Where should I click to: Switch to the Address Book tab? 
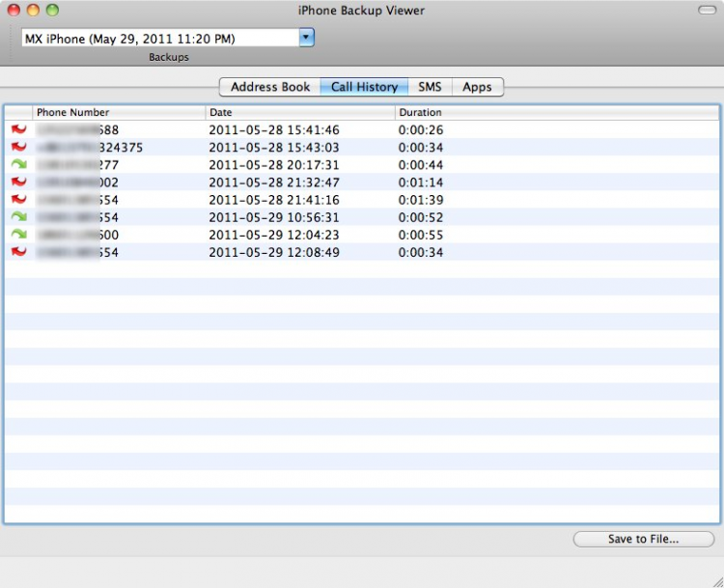pos(270,87)
